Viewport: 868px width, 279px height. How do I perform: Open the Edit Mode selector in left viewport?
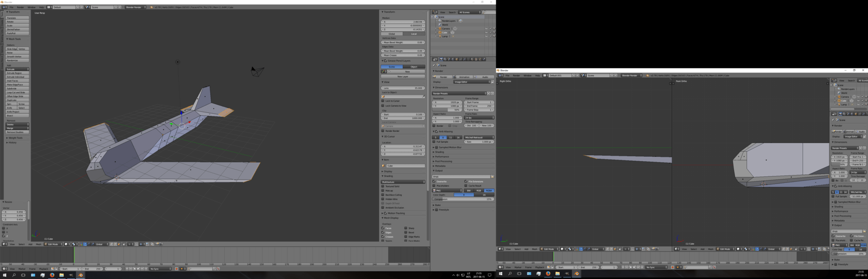click(54, 244)
